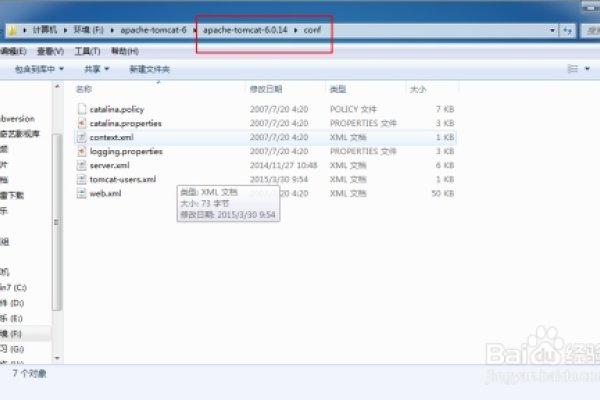Viewport: 600px width, 400px height.
Task: Sort by the 名称 column header
Action: click(84, 89)
